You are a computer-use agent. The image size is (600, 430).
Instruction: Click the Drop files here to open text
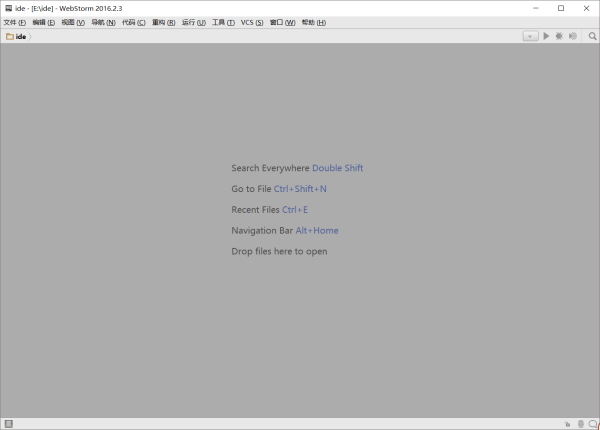tap(279, 251)
